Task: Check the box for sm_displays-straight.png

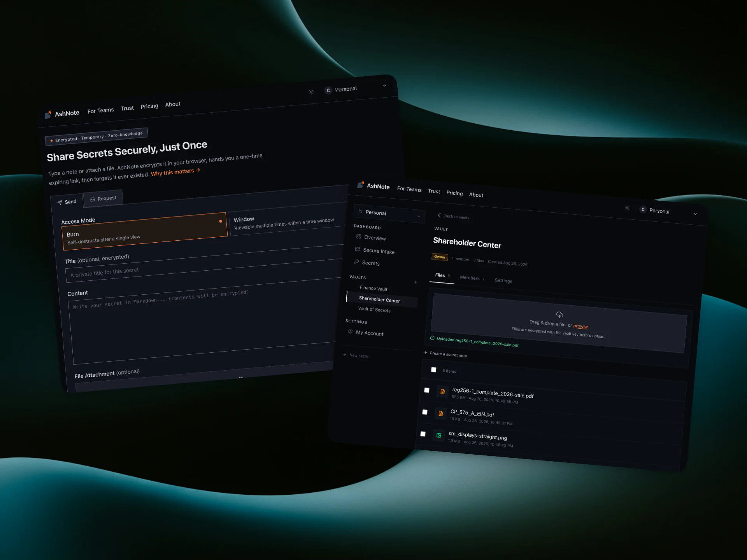Action: tap(423, 434)
